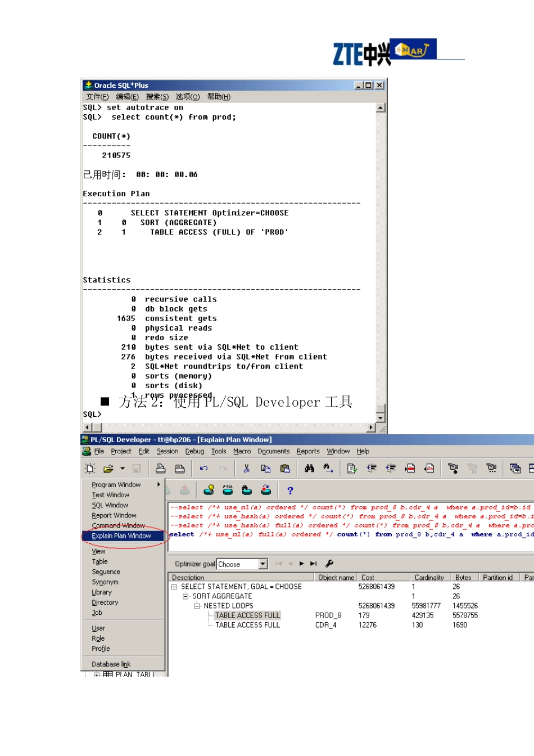534x756 pixels.
Task: Click the Open folder toolbar icon
Action: [x=108, y=468]
